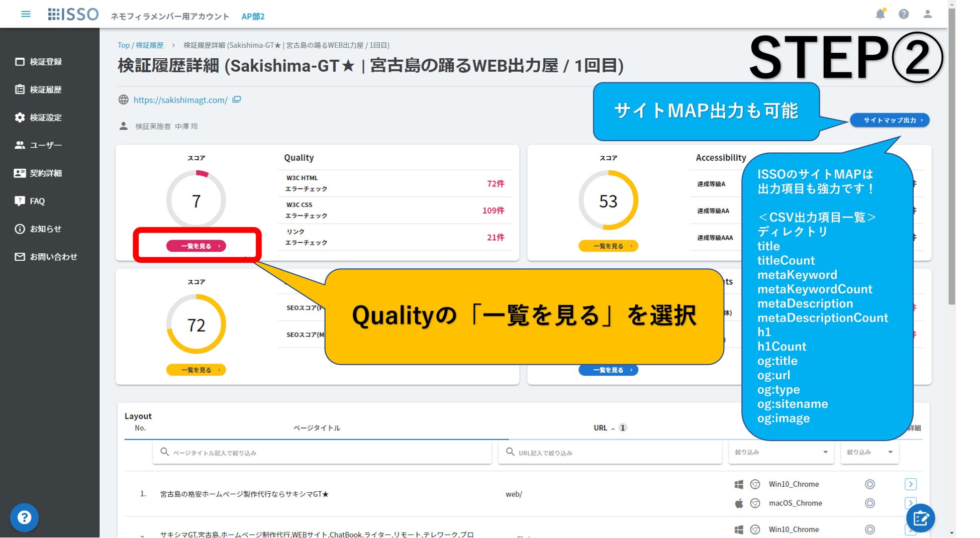The width and height of the screenshot is (980, 538).
Task: Open the floating help bubble at bottom-left
Action: coord(24,517)
